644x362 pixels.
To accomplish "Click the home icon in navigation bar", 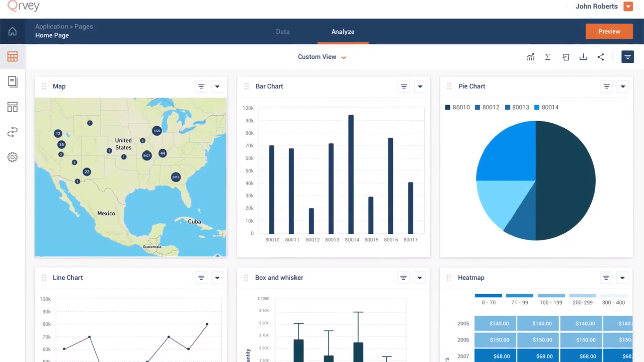I will [x=12, y=32].
